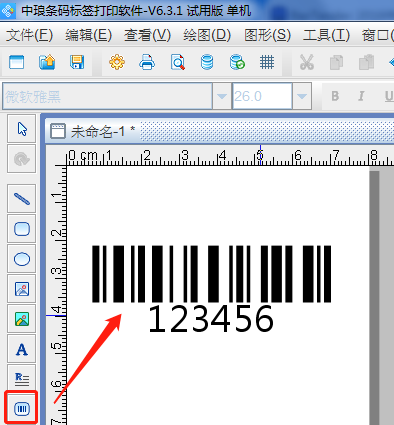Select the barcode drawing tool
This screenshot has width=394, height=425.
[x=22, y=408]
